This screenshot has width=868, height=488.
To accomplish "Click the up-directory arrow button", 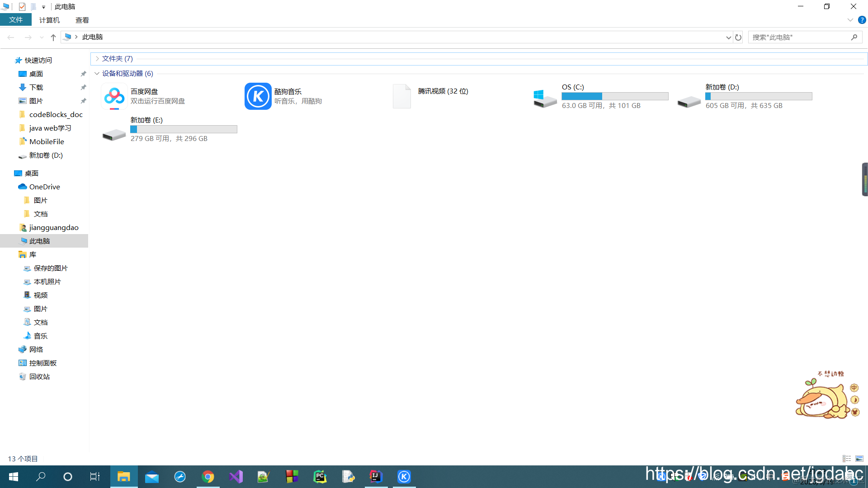I will tap(53, 38).
